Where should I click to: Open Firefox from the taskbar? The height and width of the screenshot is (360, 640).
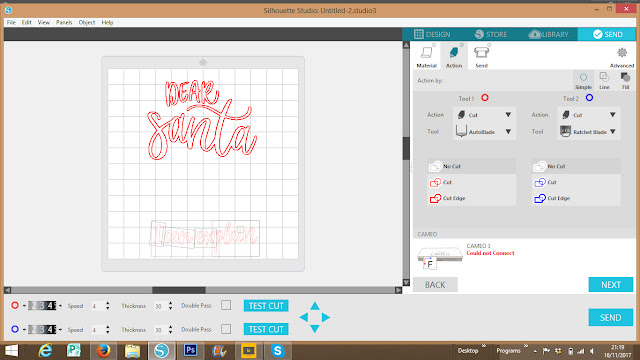[x=103, y=351]
